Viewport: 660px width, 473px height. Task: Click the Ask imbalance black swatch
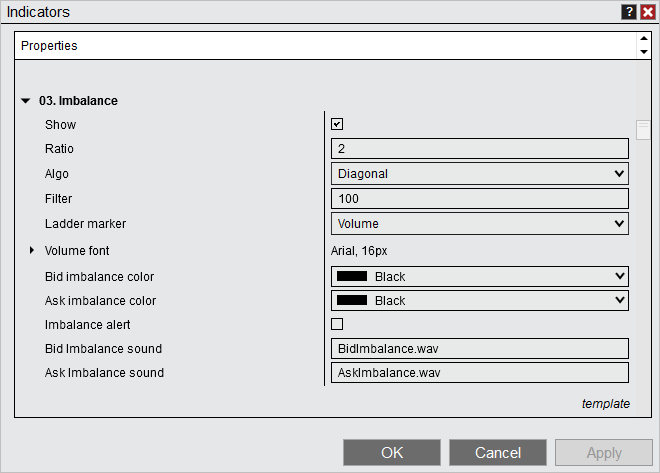[352, 300]
